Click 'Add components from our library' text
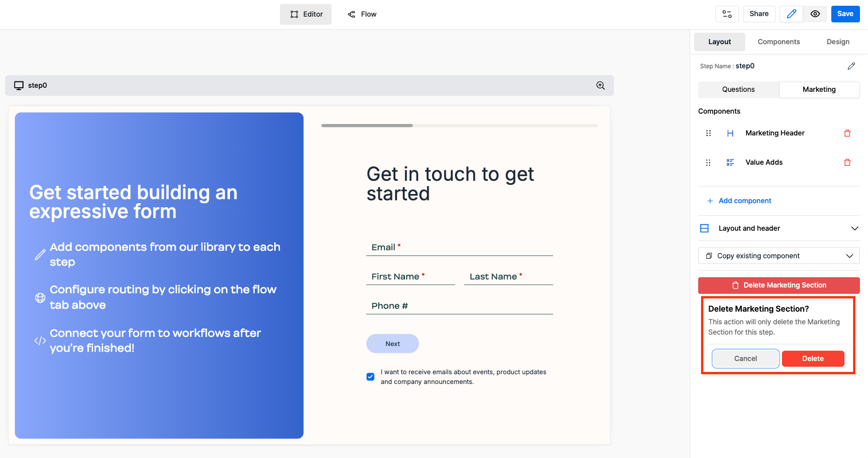Screen dimensions: 868x458 pyautogui.click(x=165, y=254)
